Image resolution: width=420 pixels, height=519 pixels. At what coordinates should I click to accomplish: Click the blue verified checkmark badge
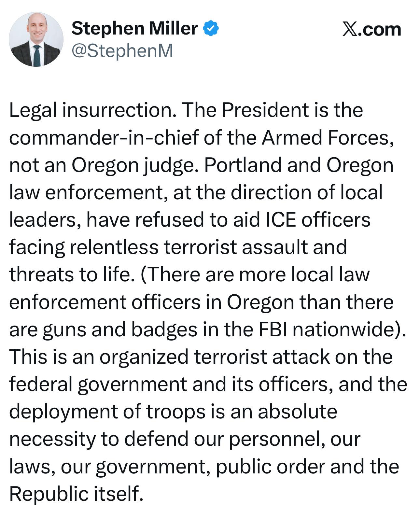211,28
